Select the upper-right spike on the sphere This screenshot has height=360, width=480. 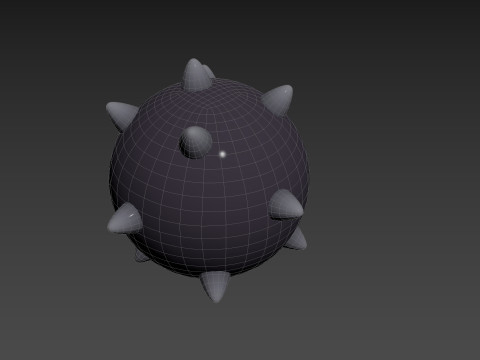pyautogui.click(x=278, y=100)
